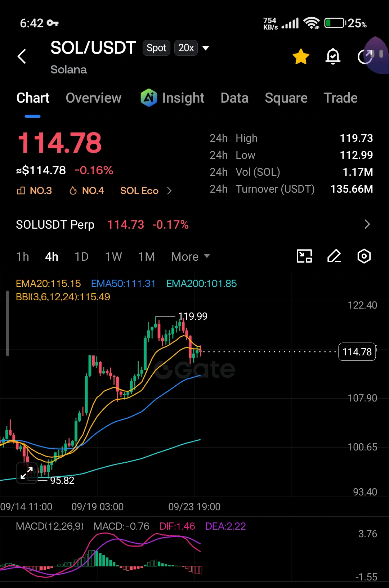This screenshot has width=389, height=588.
Task: Open the More timeframes dropdown
Action: pos(191,256)
